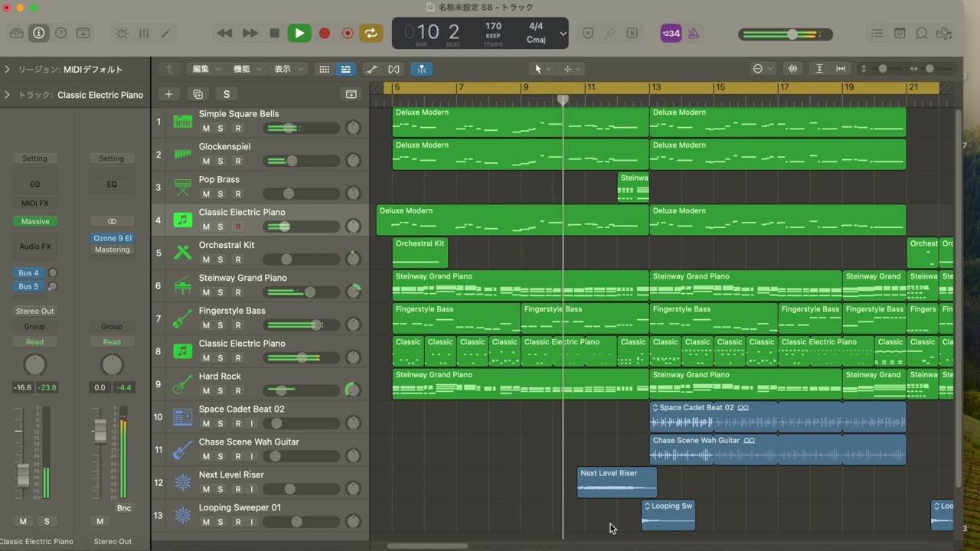Adjust the horizontal zoom slider
This screenshot has height=551, width=980.
point(931,69)
